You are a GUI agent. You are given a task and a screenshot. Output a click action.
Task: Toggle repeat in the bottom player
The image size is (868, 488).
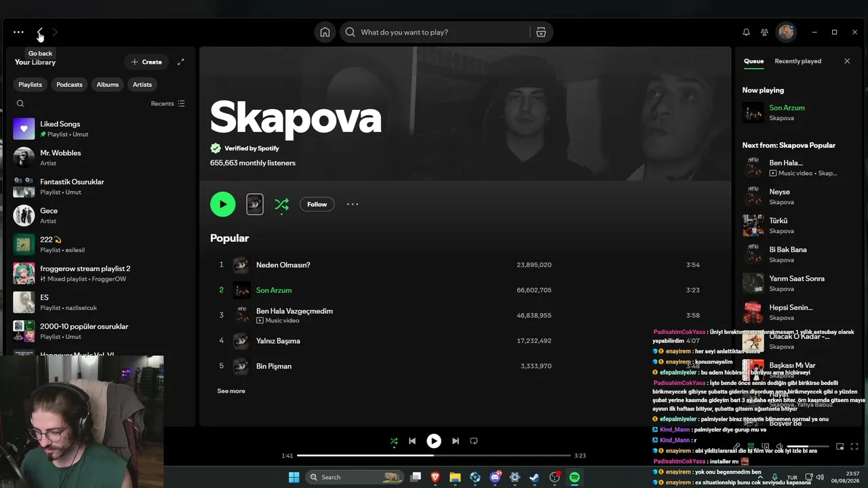474,441
